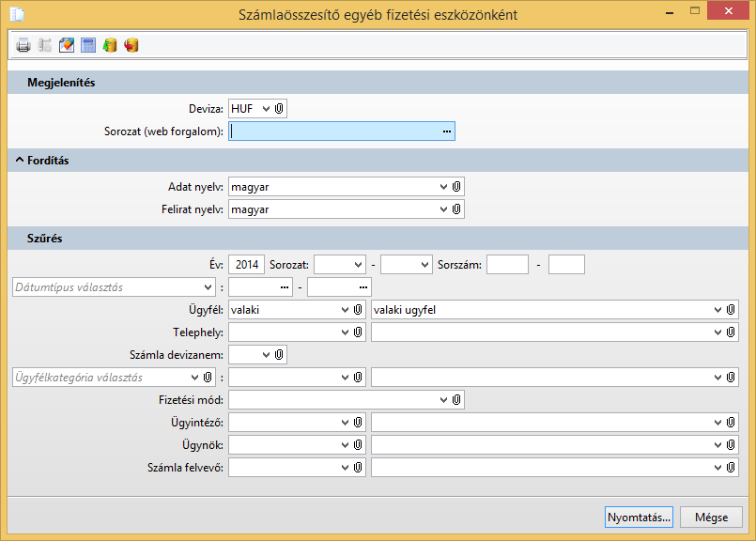This screenshot has width=756, height=541.
Task: Expand the Felirat nyelv language dropdown
Action: pos(444,209)
